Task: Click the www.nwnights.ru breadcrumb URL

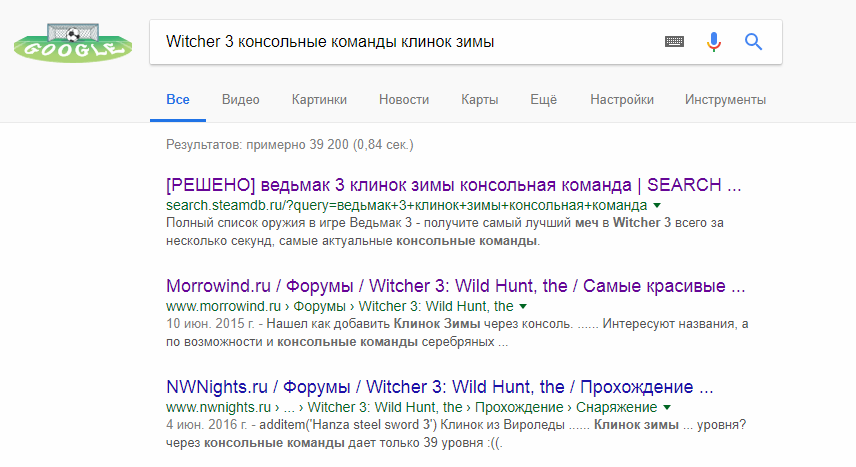Action: click(412, 407)
